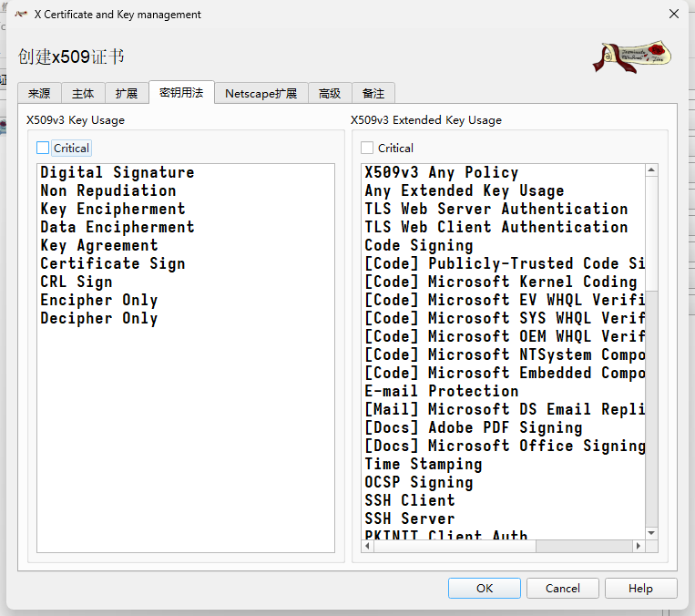Open the 主体 tab

coord(83,93)
